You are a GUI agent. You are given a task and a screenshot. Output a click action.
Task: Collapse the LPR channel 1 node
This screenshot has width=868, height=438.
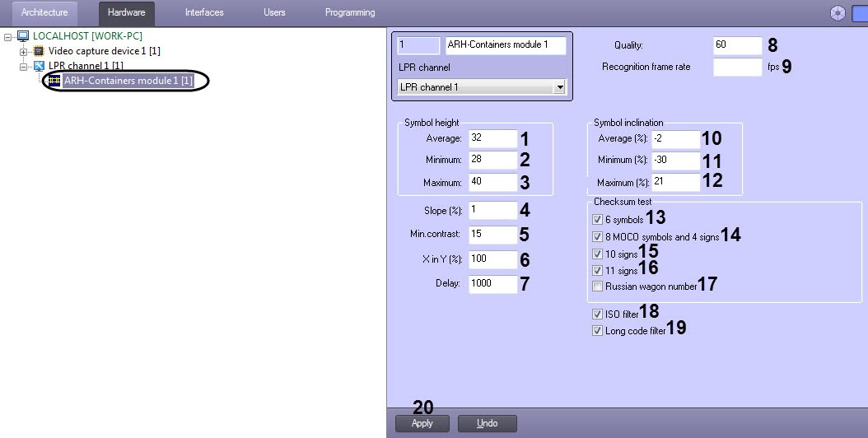(x=23, y=67)
